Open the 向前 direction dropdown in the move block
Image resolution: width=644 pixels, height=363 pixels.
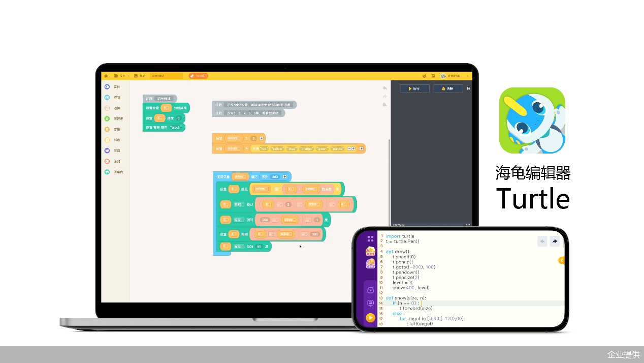click(x=239, y=204)
